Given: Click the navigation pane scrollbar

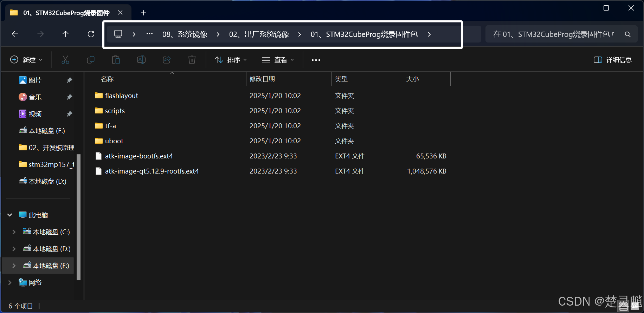Looking at the screenshot, I should [x=78, y=217].
